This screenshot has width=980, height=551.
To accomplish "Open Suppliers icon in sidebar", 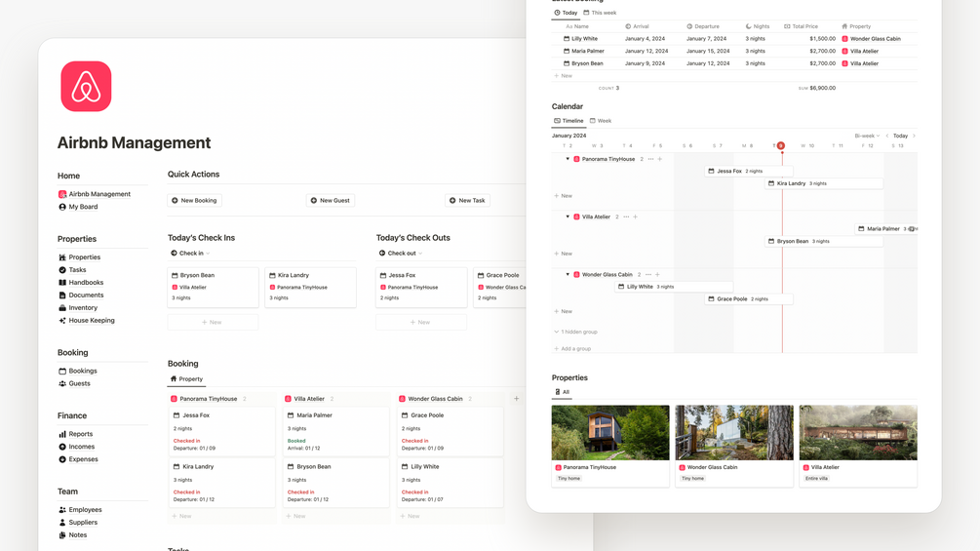I will pos(62,523).
